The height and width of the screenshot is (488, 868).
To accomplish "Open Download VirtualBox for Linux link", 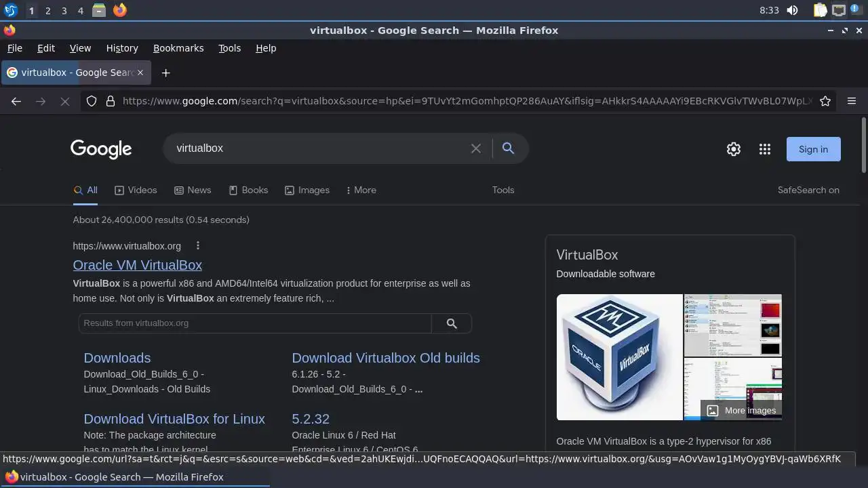I will pos(174,419).
